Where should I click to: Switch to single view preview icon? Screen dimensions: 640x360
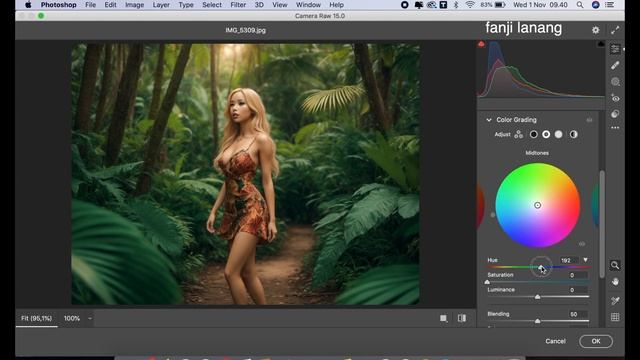[x=444, y=318]
